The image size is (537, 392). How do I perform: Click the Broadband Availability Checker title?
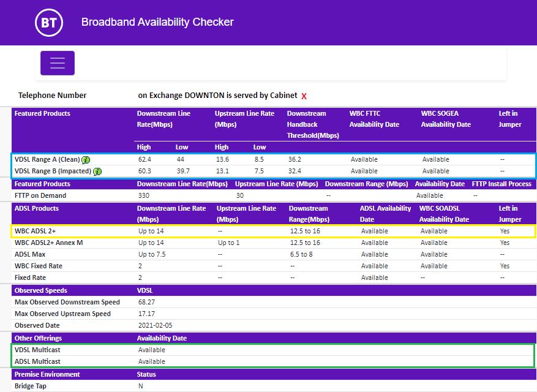[x=157, y=22]
